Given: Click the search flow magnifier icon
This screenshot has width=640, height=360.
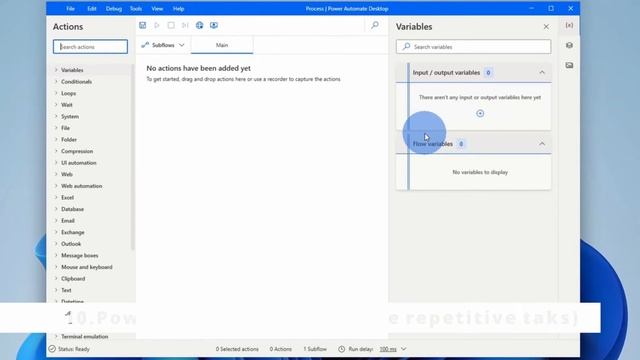Looking at the screenshot, I should point(375,25).
